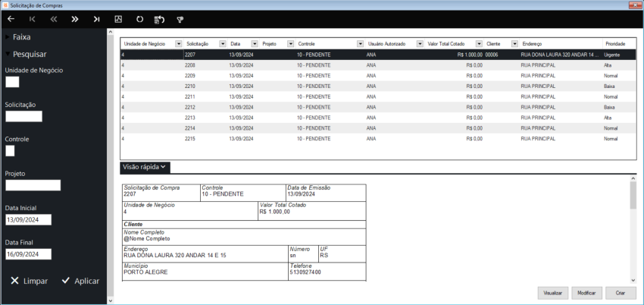
Task: Refresh the list with circular arrow icon
Action: tap(139, 19)
